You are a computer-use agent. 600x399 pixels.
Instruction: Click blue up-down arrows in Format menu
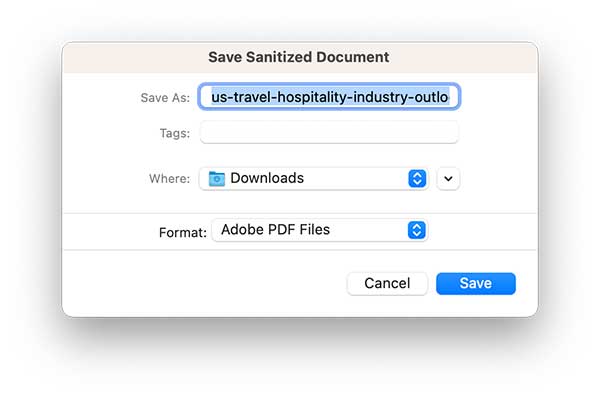[417, 230]
